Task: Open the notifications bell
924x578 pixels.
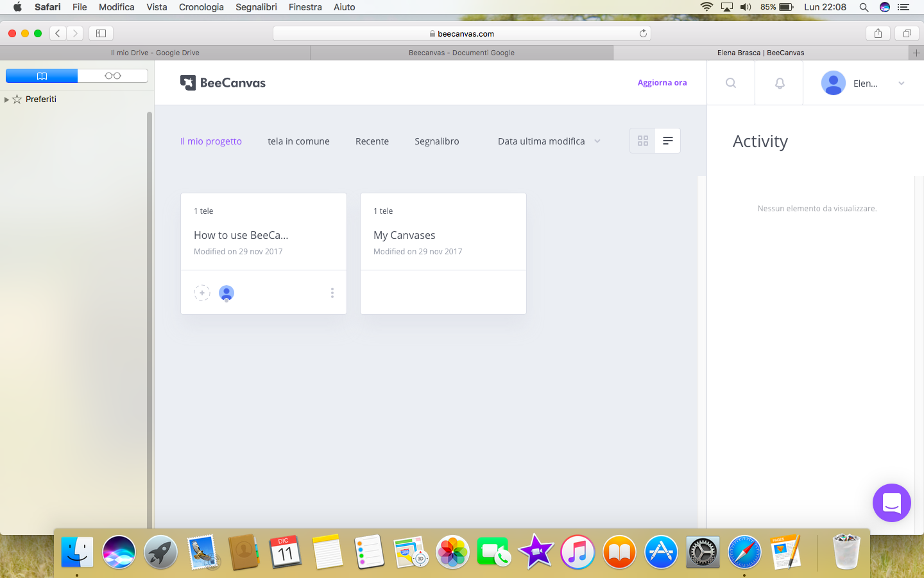Action: (x=780, y=83)
